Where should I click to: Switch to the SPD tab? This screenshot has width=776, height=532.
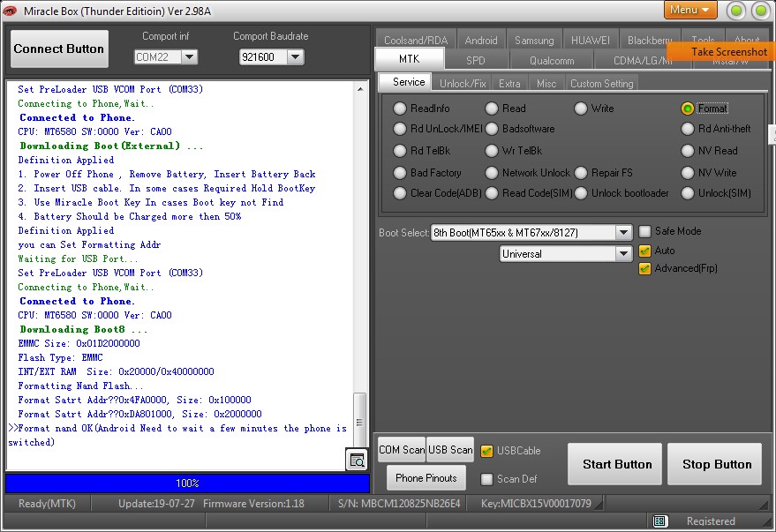coord(476,60)
